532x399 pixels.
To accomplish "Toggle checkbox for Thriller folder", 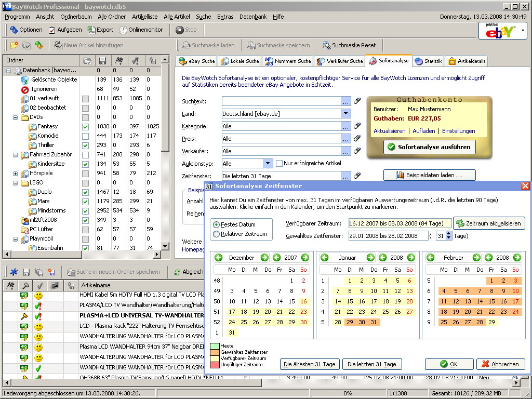I will tap(86, 145).
